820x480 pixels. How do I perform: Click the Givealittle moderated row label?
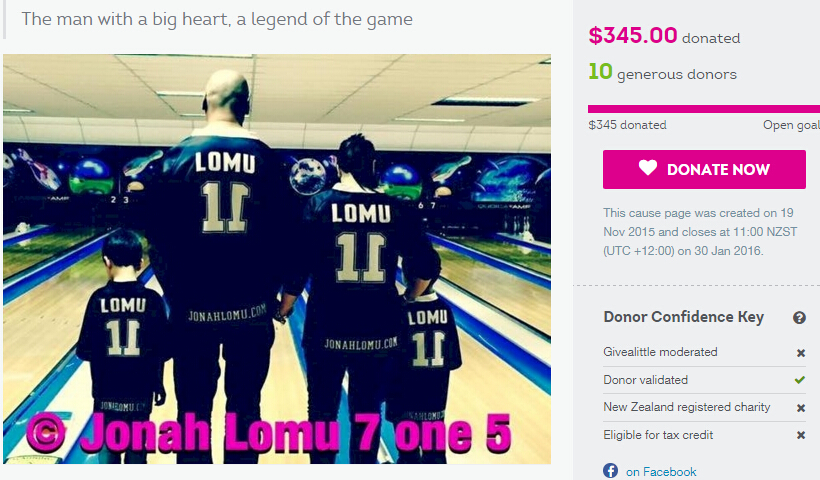[660, 352]
